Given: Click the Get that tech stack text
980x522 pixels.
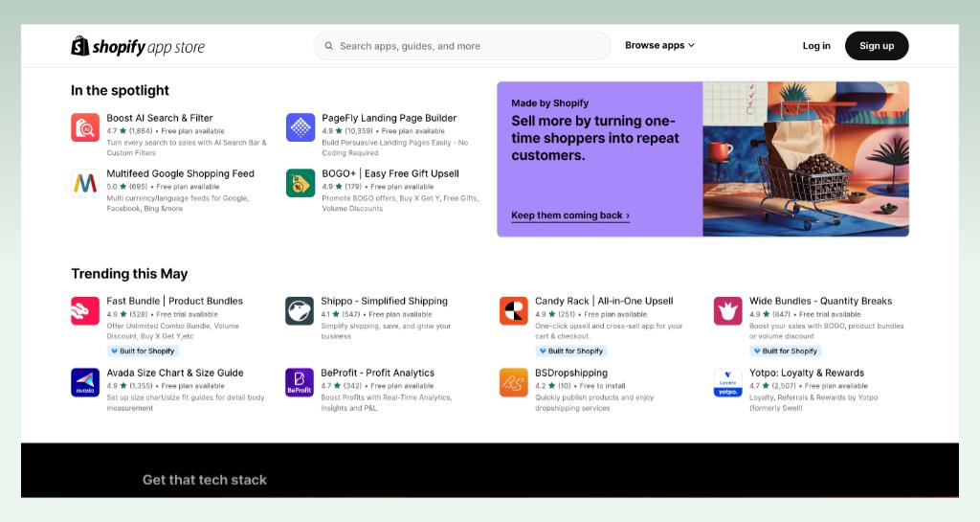Looking at the screenshot, I should tap(205, 480).
